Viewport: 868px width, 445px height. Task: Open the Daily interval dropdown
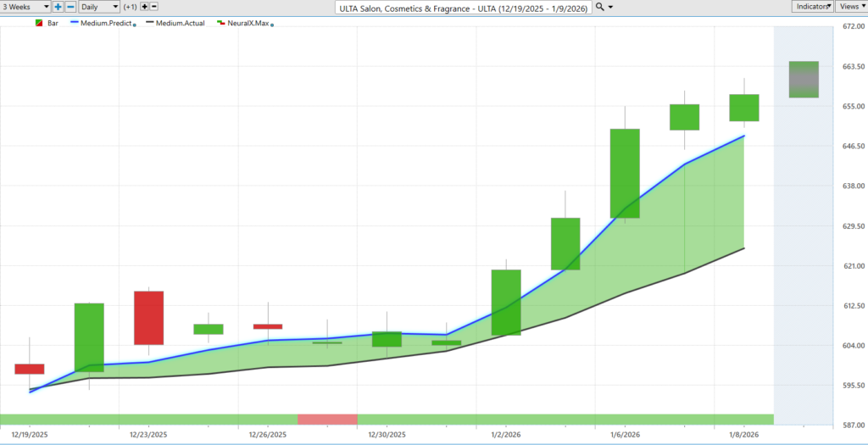pyautogui.click(x=99, y=7)
